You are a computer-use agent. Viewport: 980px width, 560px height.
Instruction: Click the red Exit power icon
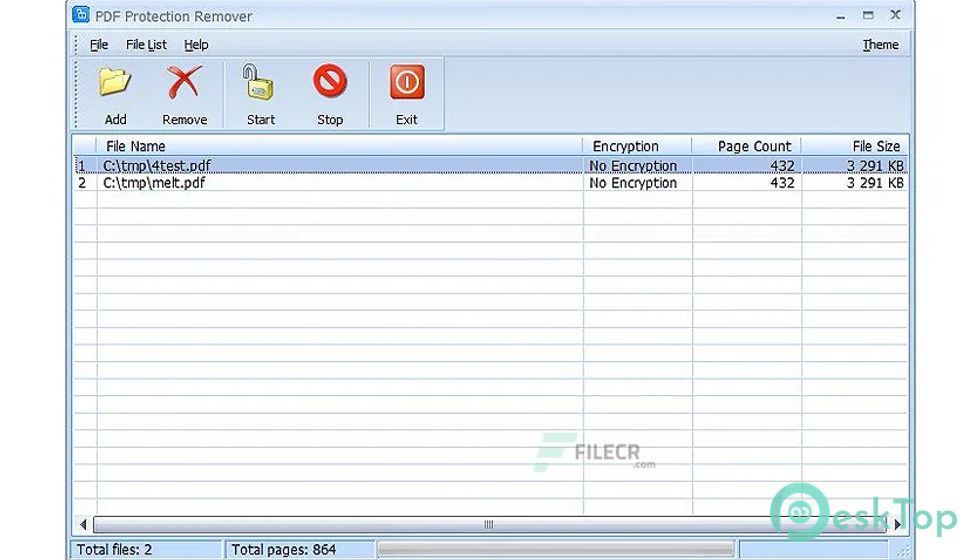[x=407, y=82]
